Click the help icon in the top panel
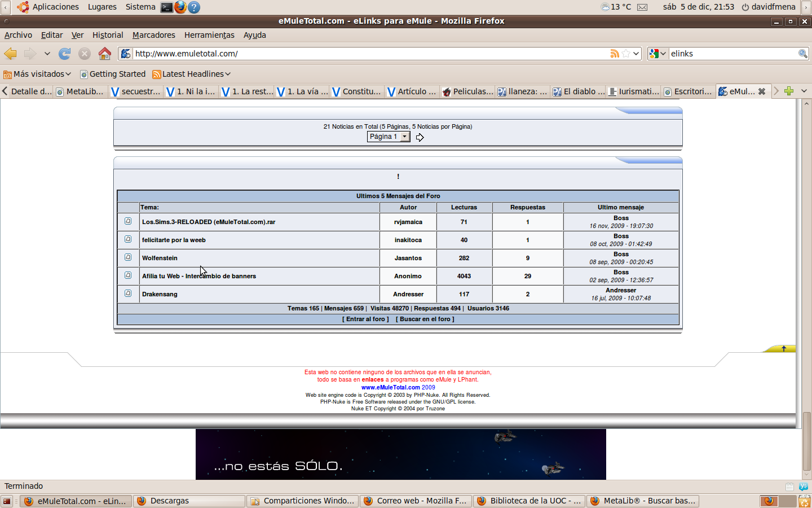The image size is (812, 508). coord(194,7)
